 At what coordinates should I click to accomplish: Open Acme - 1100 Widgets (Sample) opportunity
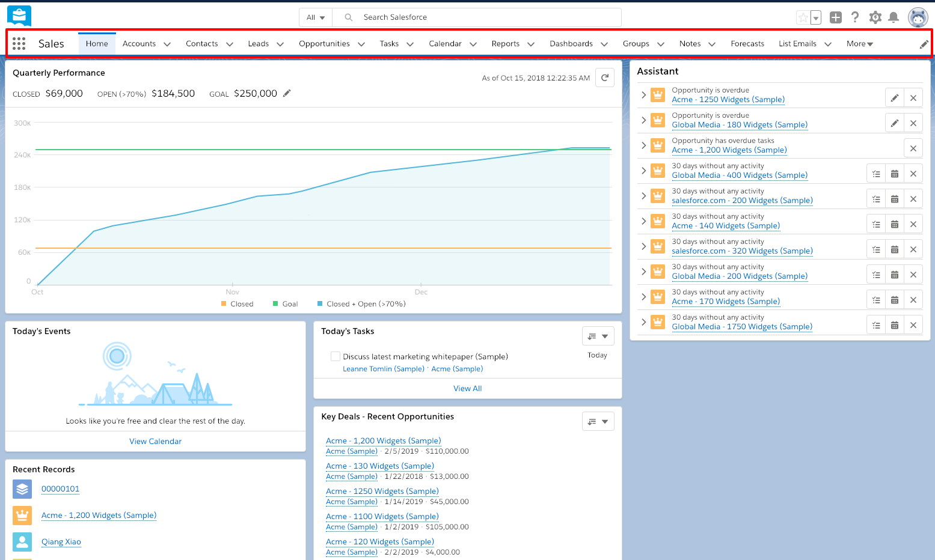coord(382,516)
